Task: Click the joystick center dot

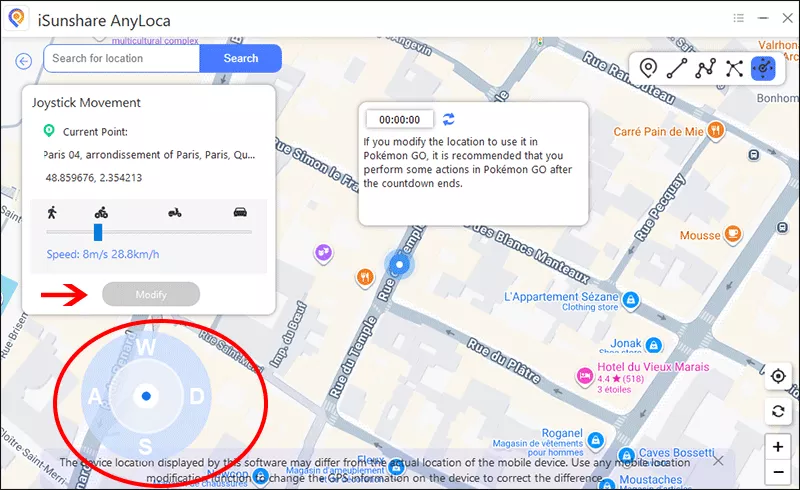Action: [x=146, y=396]
